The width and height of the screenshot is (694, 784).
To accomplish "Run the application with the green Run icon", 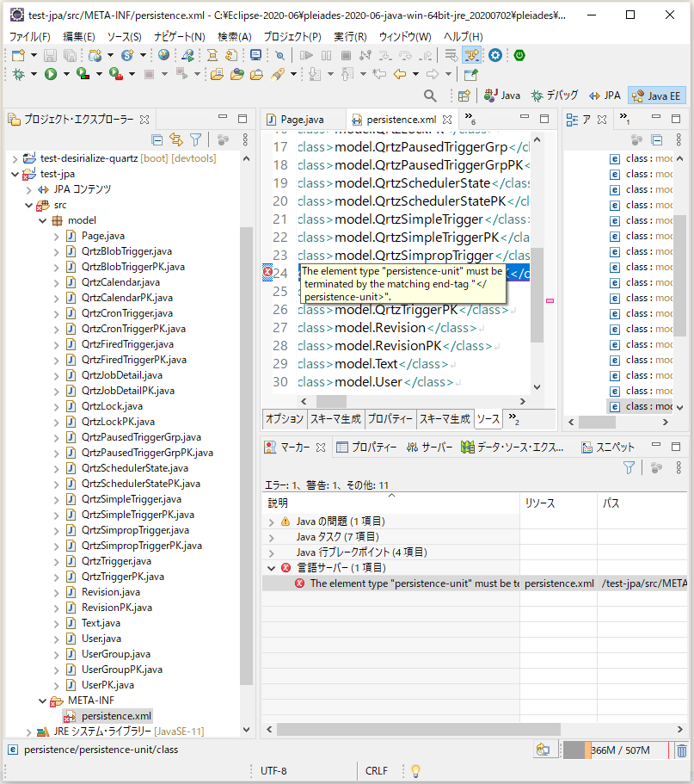I will pos(51,76).
